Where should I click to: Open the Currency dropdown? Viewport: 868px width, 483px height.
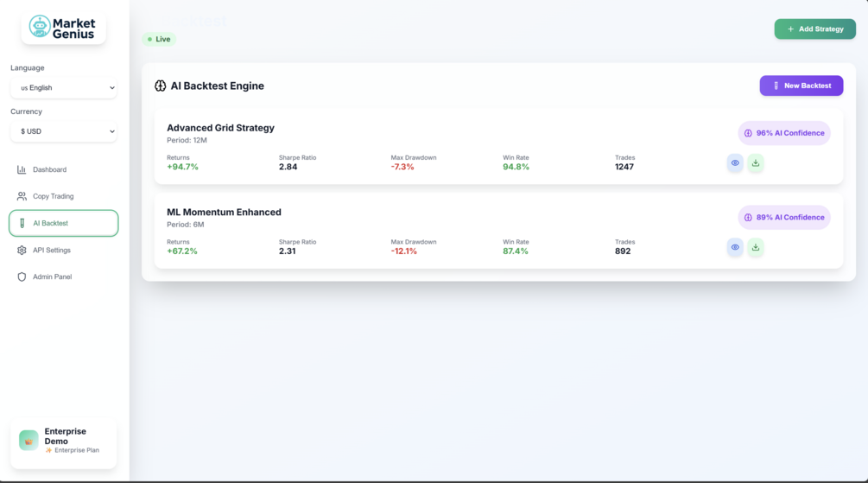64,131
